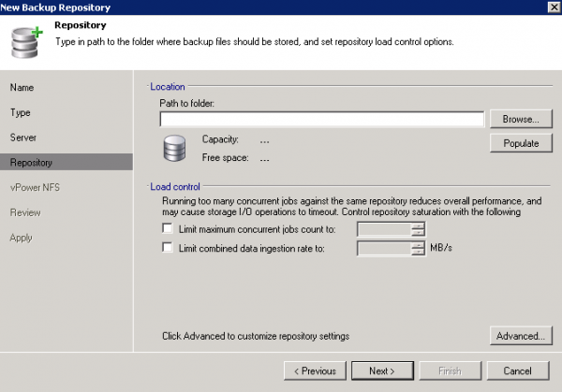Increase concurrent jobs count spinner
The width and height of the screenshot is (562, 392).
(419, 225)
